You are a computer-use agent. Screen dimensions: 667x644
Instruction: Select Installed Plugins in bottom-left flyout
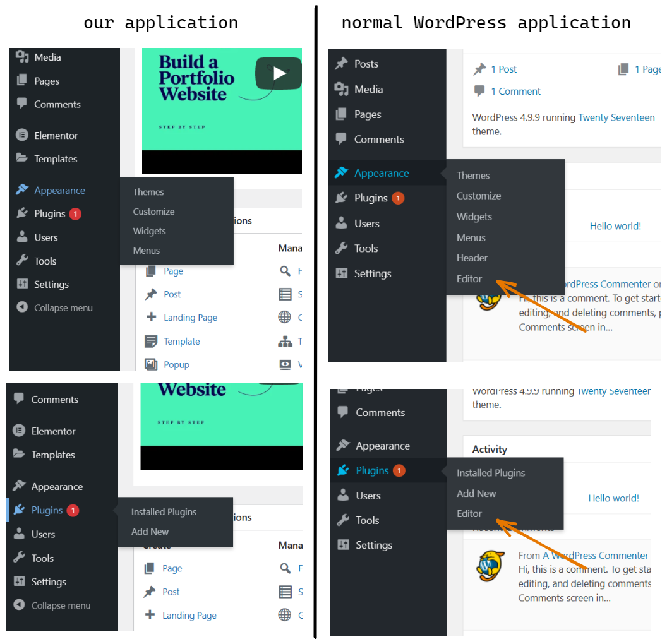[x=164, y=512]
